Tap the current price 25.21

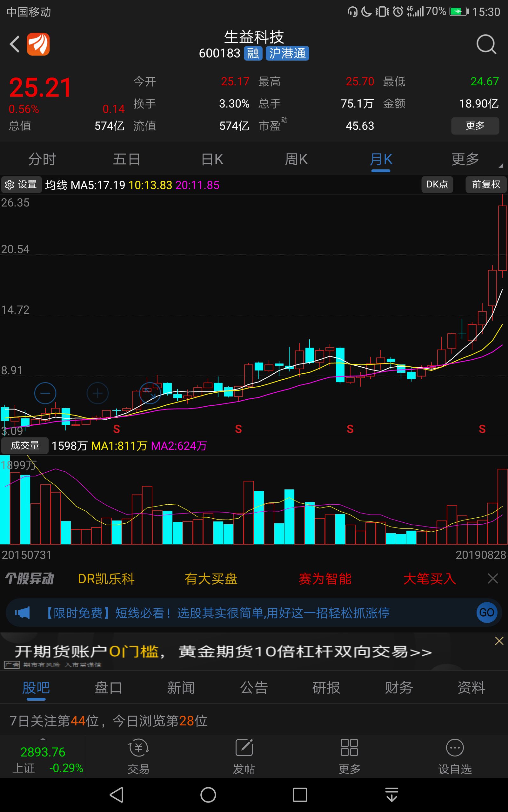tap(40, 88)
